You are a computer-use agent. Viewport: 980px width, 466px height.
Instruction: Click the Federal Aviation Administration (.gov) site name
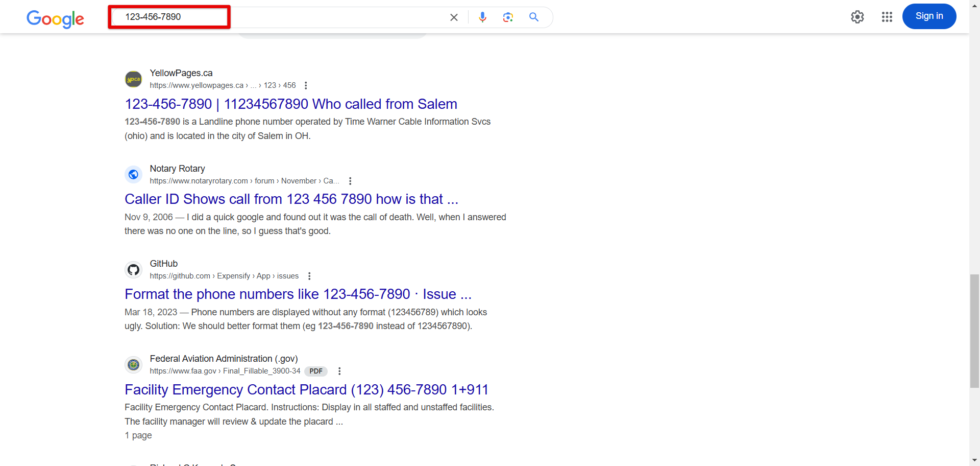224,359
